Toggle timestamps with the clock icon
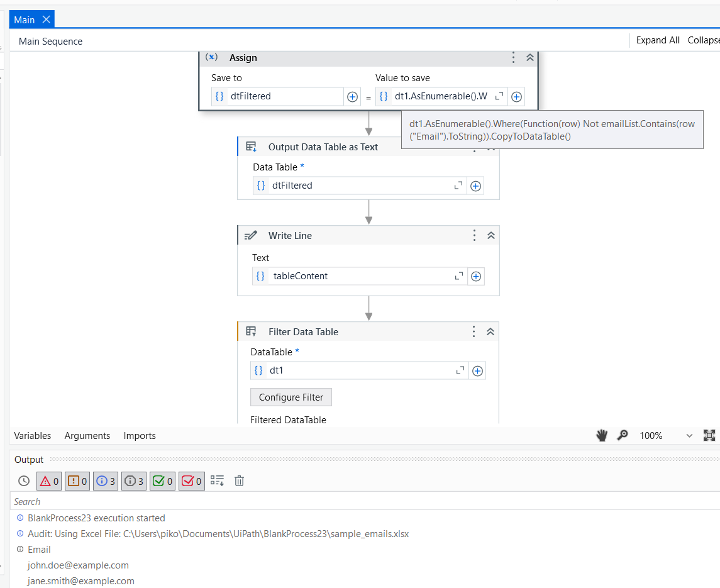This screenshot has height=588, width=720. pyautogui.click(x=23, y=480)
